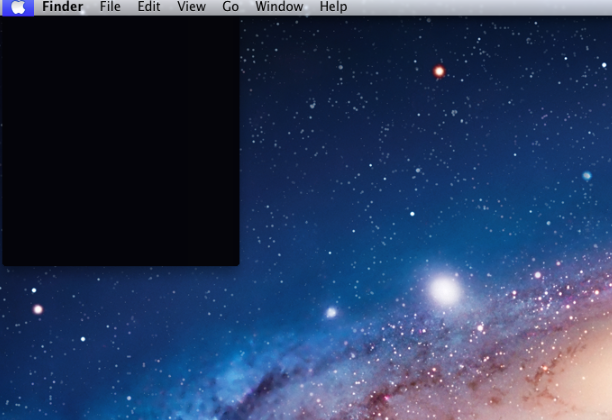Open the View menu
612x420 pixels.
(191, 7)
